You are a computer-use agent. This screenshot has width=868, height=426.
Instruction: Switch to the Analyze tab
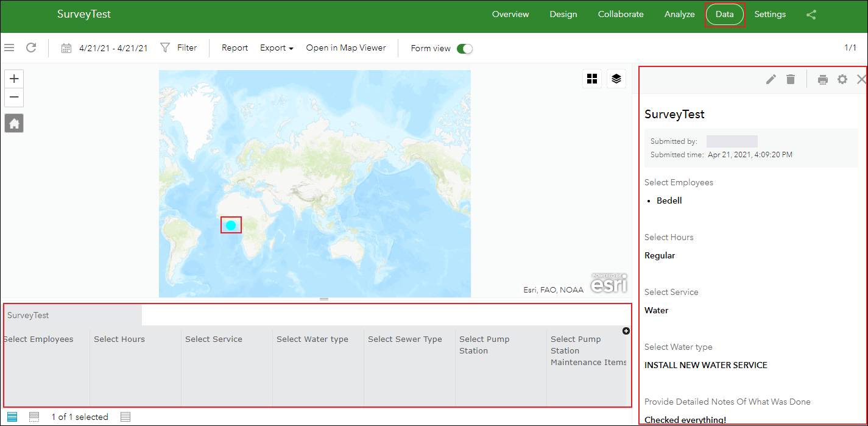[x=679, y=15]
